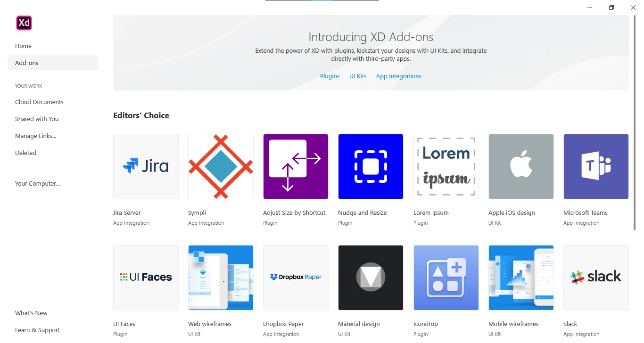Click the 'Editors' Choice' heading

[x=141, y=115]
